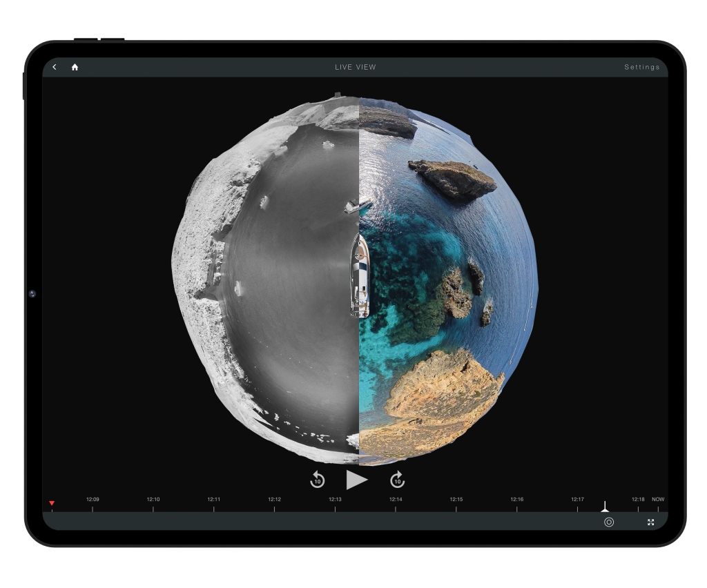The width and height of the screenshot is (707, 588).
Task: Enter fullscreen with the expand icon
Action: 650,522
